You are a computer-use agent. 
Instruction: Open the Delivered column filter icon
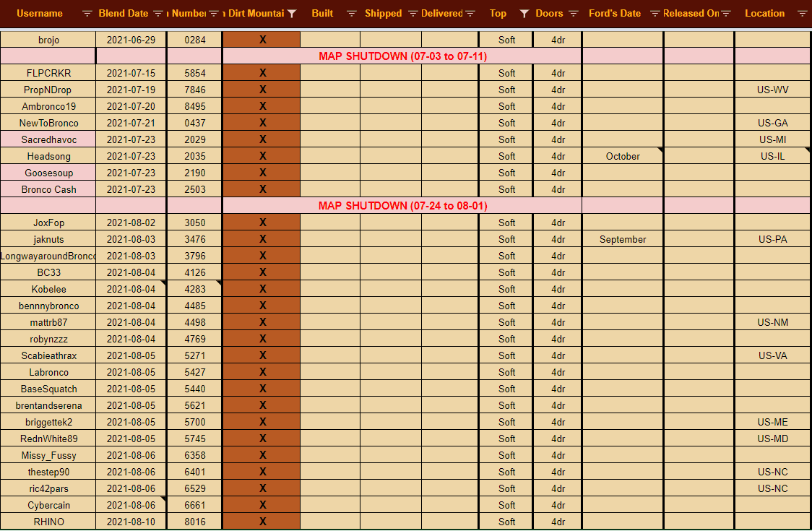tap(470, 14)
